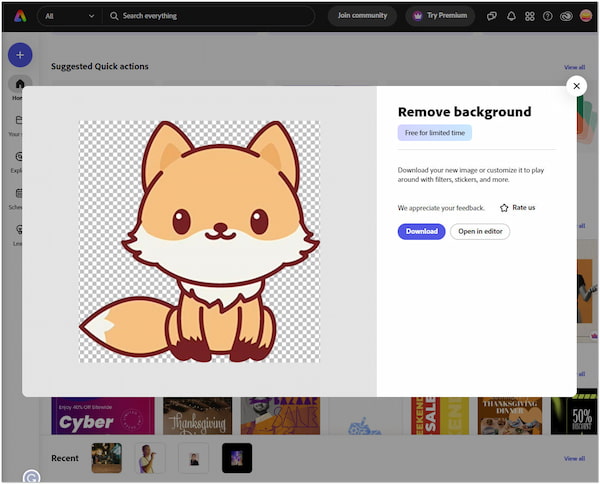The image size is (600, 484).
Task: Open the apps grid icon
Action: pos(529,16)
